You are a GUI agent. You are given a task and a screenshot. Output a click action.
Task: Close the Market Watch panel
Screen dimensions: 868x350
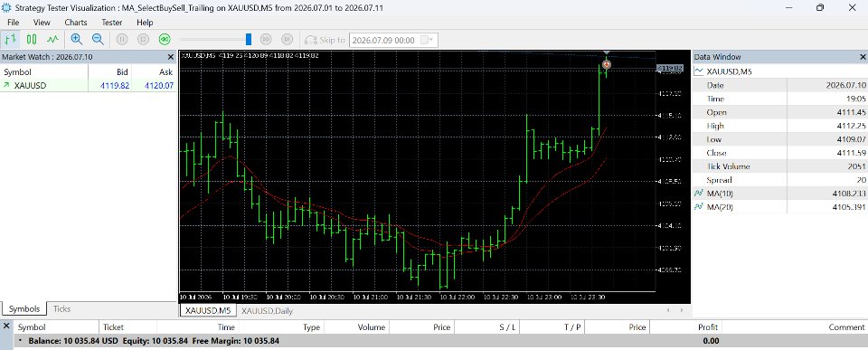tap(171, 57)
